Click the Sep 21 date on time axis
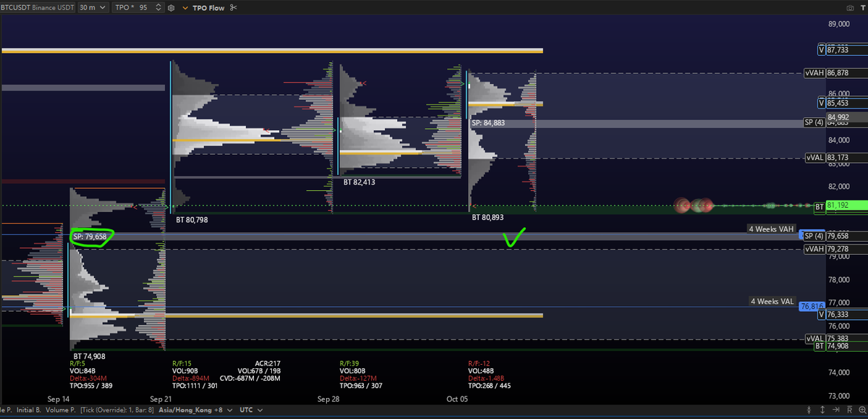This screenshot has width=868, height=419. click(x=160, y=399)
